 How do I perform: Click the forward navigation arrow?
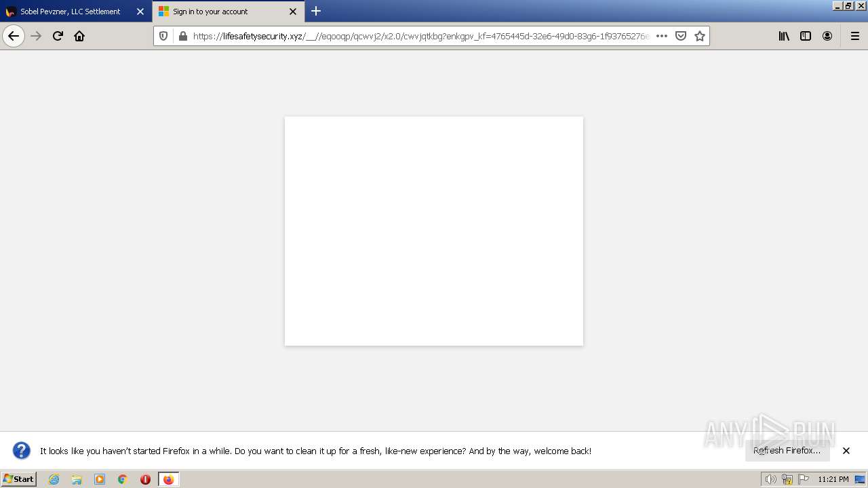36,36
